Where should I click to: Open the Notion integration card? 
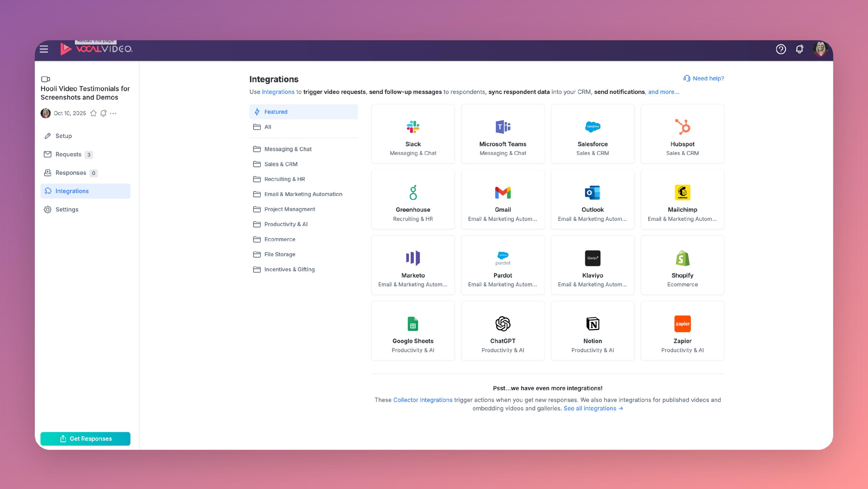point(592,331)
